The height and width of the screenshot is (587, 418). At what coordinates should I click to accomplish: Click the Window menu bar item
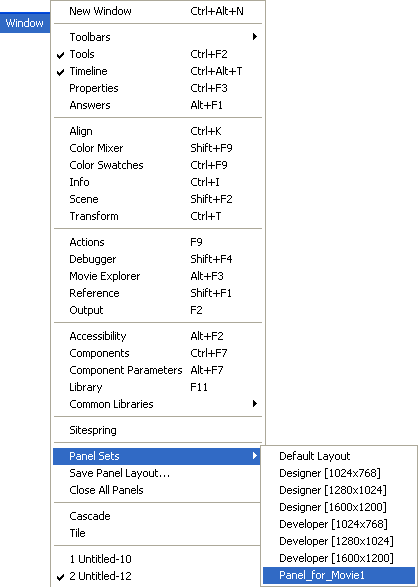coord(25,23)
